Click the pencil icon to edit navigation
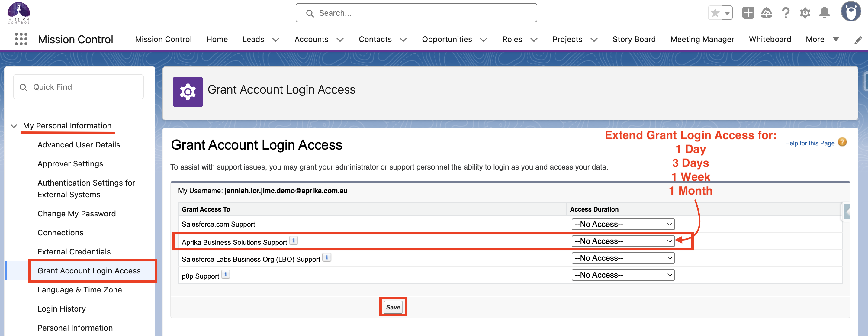The image size is (868, 336). pos(858,40)
